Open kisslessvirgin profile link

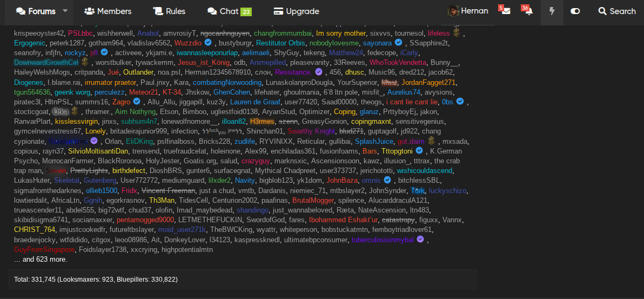[76, 121]
